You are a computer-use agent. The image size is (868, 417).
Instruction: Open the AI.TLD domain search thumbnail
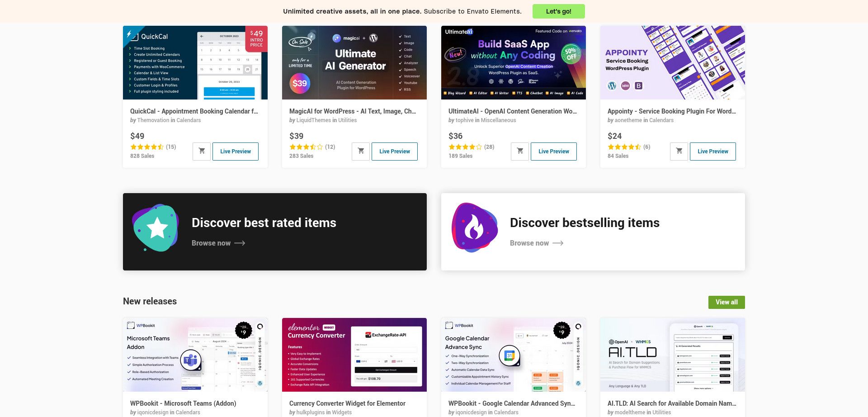(673, 355)
